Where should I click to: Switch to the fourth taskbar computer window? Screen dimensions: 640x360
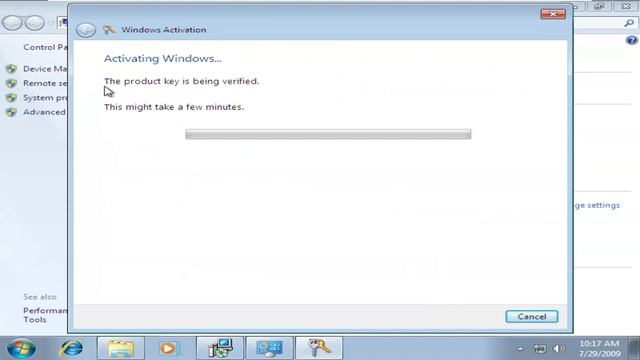click(220, 349)
